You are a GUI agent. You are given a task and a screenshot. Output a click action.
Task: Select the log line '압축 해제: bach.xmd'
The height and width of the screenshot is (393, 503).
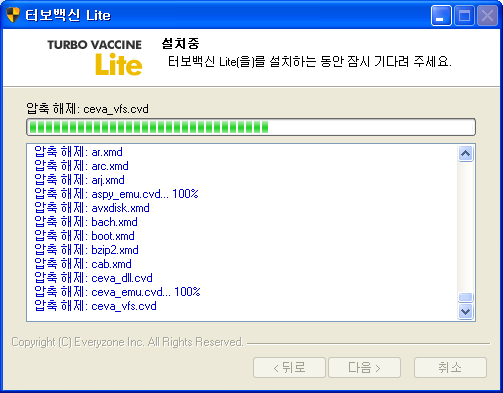(x=86, y=222)
